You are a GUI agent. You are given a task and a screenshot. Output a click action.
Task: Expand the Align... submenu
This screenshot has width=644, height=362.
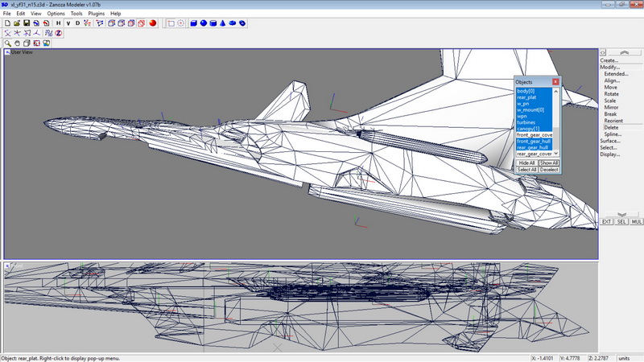612,80
